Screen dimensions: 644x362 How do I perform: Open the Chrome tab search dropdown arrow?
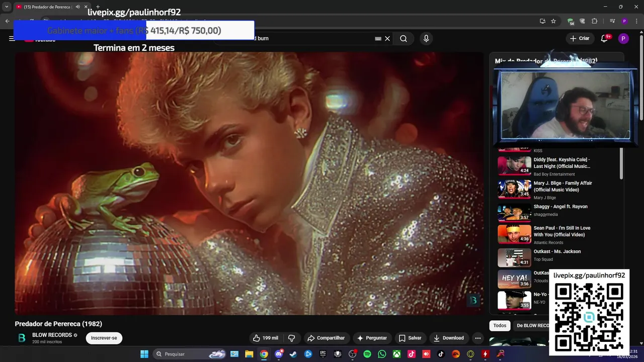(7, 7)
